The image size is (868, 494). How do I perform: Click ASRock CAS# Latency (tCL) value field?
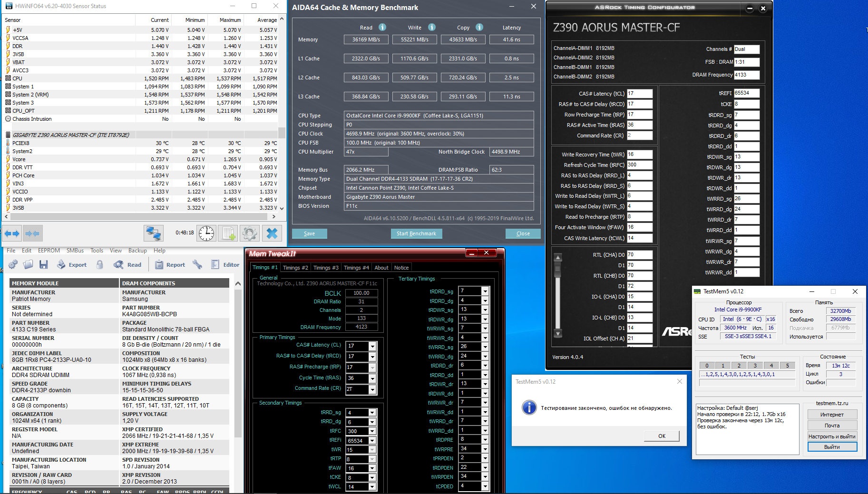[640, 94]
